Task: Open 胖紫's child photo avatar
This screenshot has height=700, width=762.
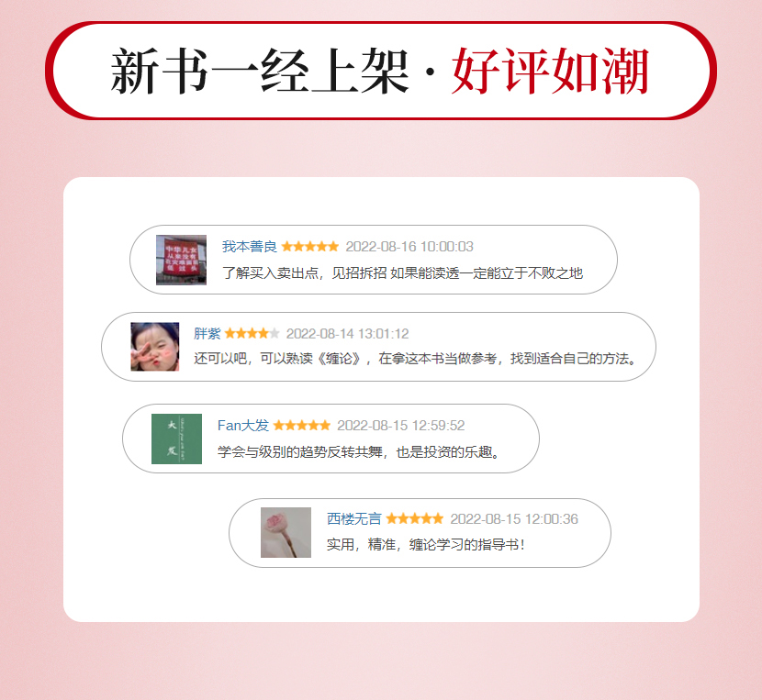Action: coord(154,347)
